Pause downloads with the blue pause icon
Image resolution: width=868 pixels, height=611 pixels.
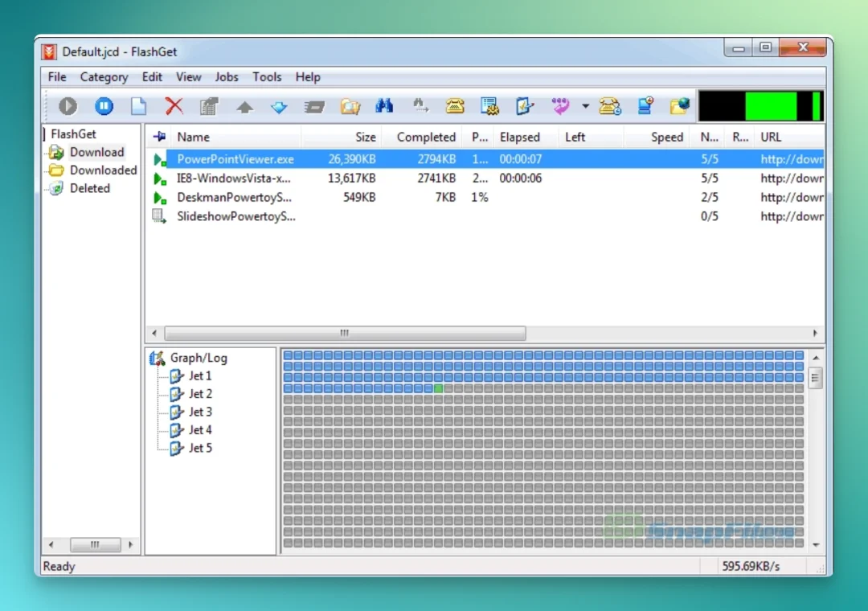[104, 106]
